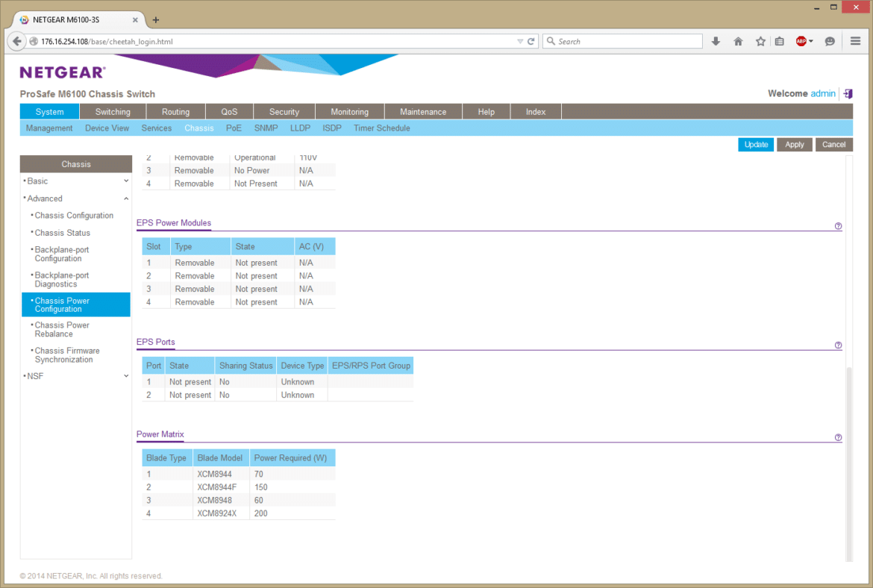Open the Monitoring main tab
Image resolution: width=873 pixels, height=588 pixels.
(x=350, y=111)
